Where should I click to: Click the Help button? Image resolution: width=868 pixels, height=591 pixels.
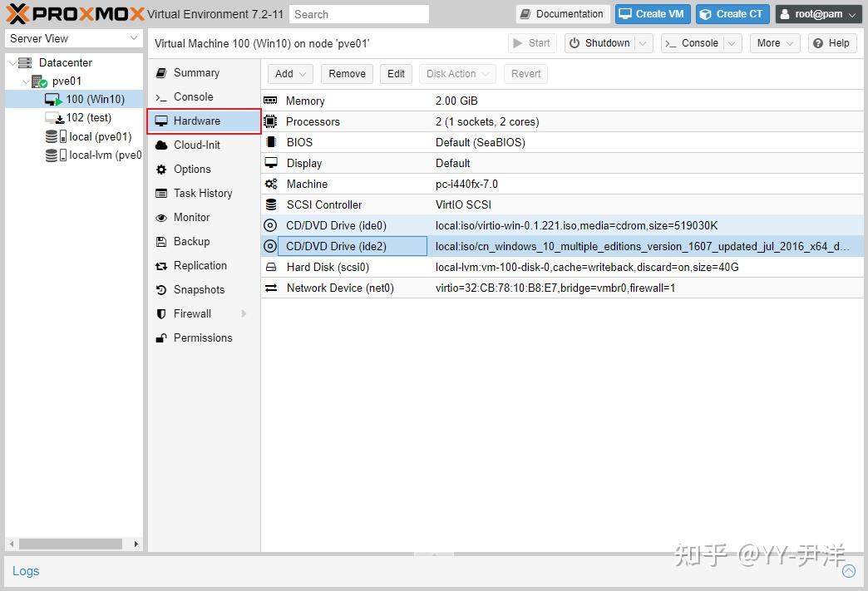[x=831, y=42]
